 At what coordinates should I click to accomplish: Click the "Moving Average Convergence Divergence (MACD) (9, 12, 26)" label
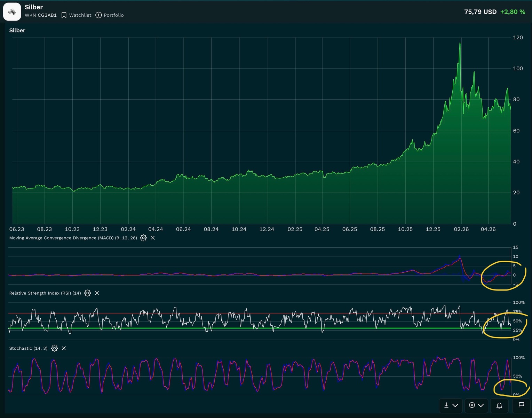tap(73, 238)
